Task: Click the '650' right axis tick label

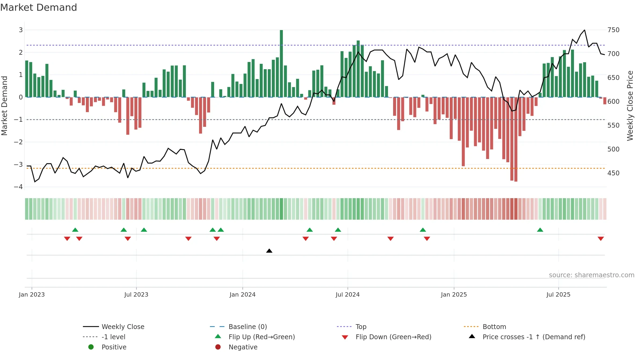Action: [x=613, y=77]
